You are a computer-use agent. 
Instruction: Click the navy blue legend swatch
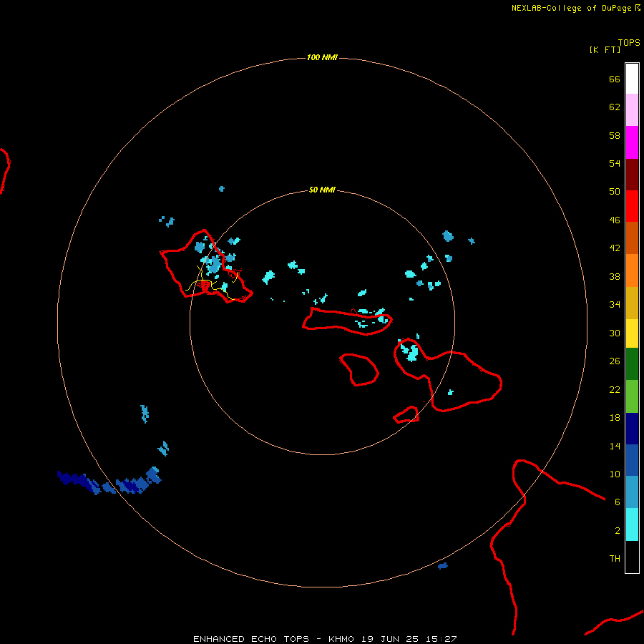point(632,429)
